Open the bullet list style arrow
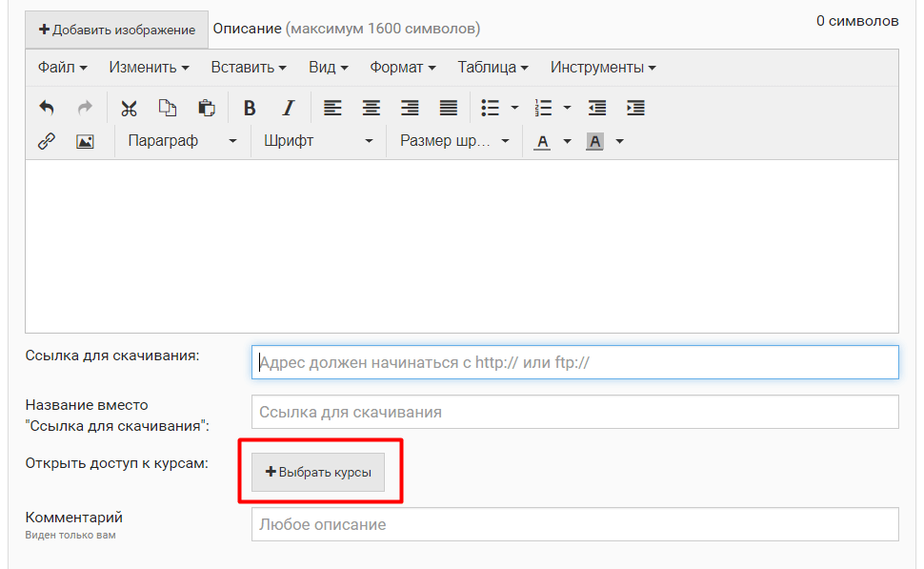This screenshot has width=924, height=569. click(x=515, y=108)
